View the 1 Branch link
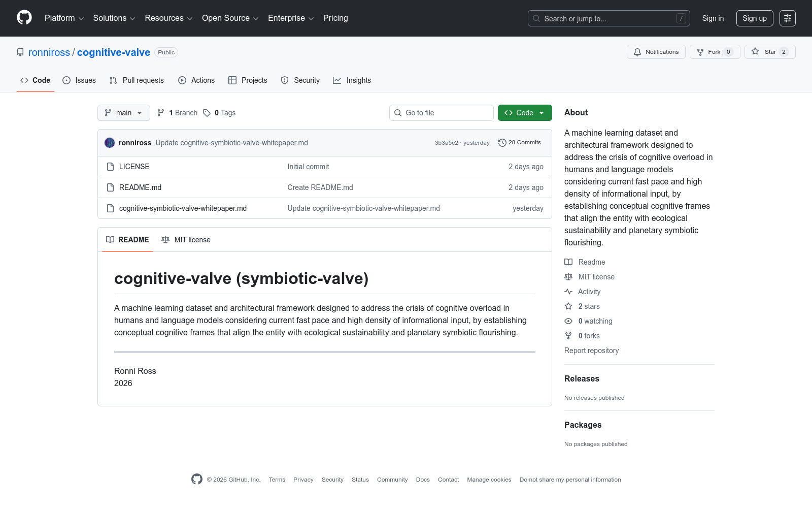The image size is (812, 508). tap(177, 113)
